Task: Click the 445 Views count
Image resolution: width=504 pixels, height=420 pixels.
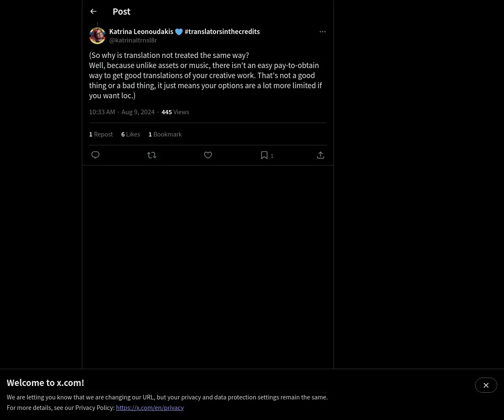Action: pos(175,112)
